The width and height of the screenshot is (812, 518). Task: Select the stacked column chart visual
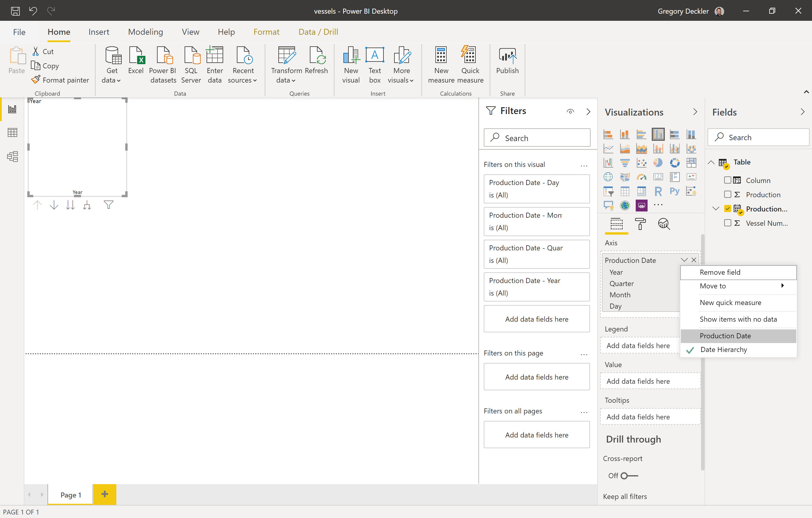pos(624,134)
